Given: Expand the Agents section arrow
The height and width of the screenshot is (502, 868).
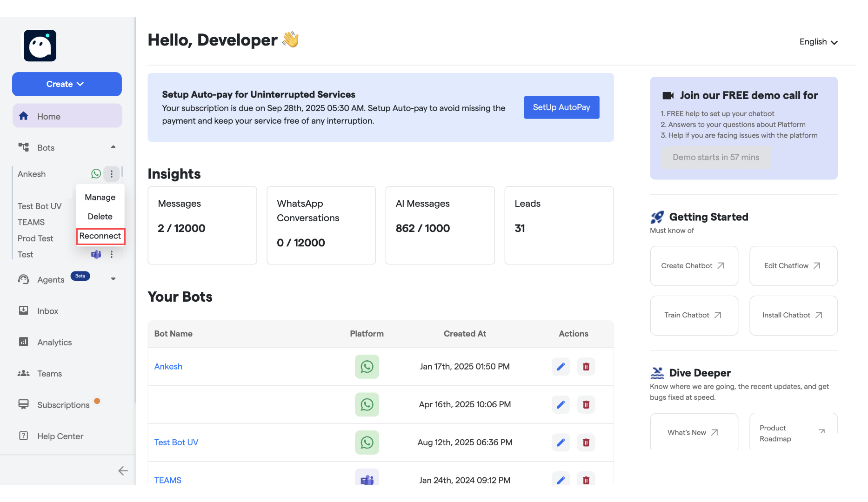Looking at the screenshot, I should pyautogui.click(x=113, y=279).
